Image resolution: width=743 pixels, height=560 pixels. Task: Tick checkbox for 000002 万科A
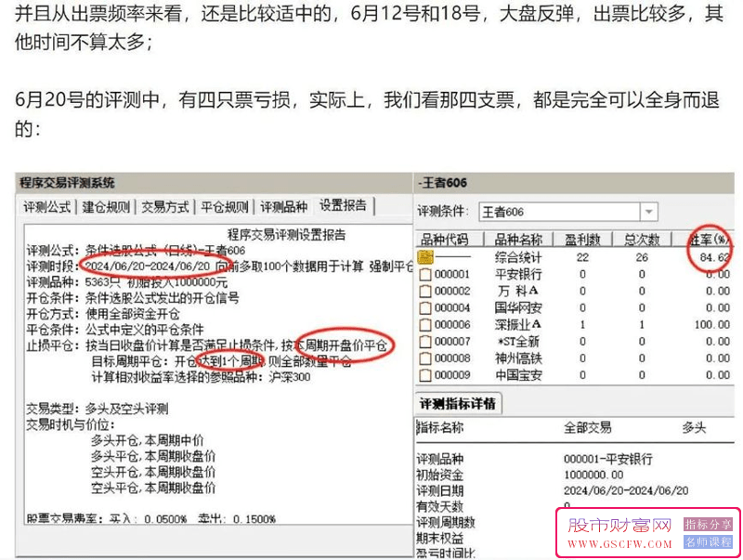[425, 291]
